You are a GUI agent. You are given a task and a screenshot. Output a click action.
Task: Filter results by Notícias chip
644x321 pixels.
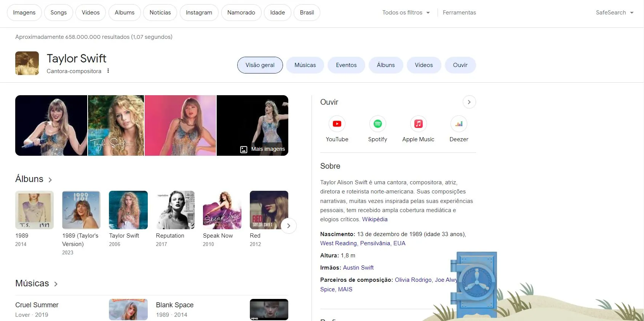pos(160,13)
